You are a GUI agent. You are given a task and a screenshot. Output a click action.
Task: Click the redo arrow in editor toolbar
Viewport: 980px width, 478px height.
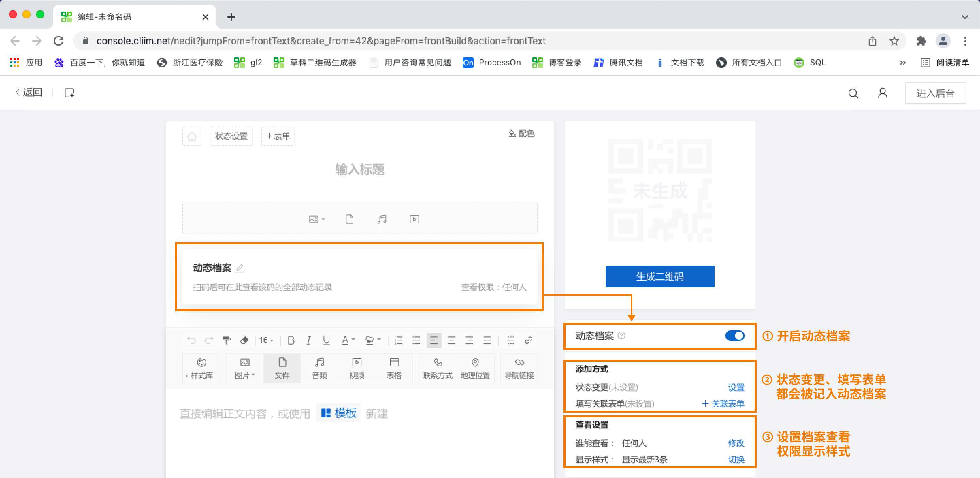pos(209,340)
